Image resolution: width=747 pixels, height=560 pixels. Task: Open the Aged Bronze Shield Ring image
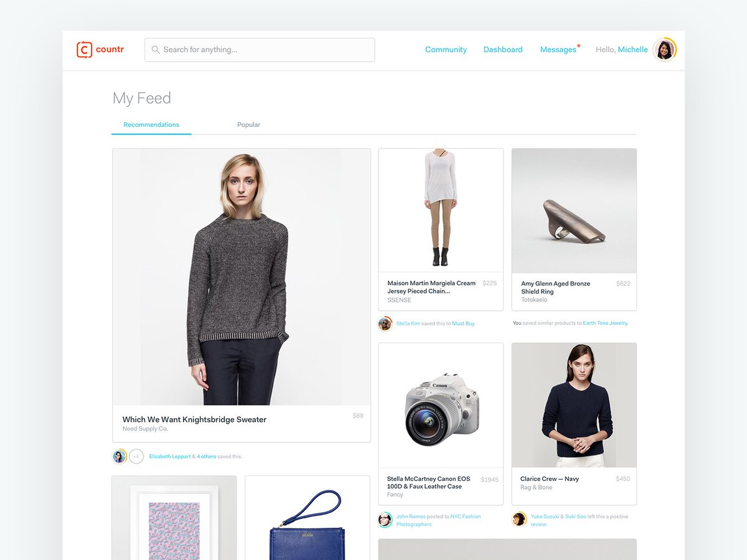[x=574, y=210]
